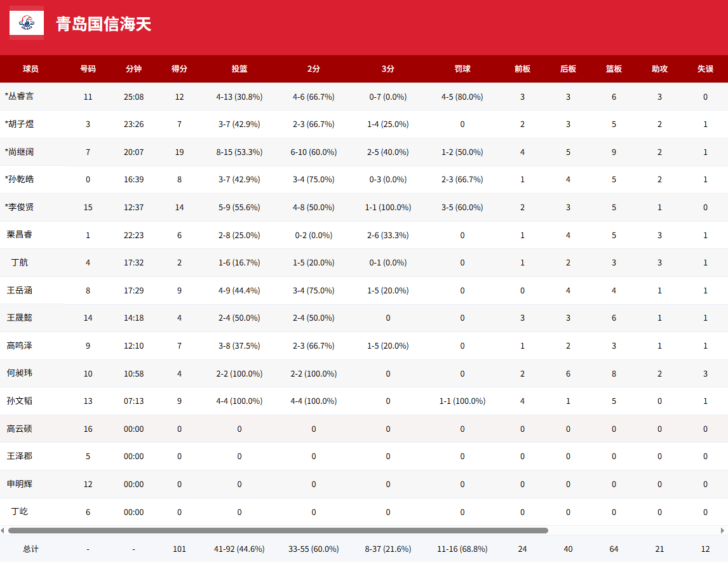Select player name 高云硕
This screenshot has height=562, width=728.
point(20,429)
